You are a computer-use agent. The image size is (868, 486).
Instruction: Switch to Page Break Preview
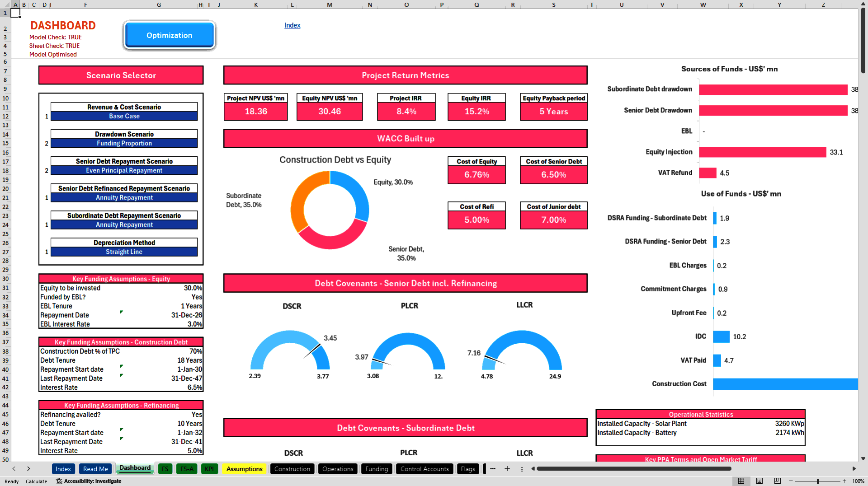[778, 481]
